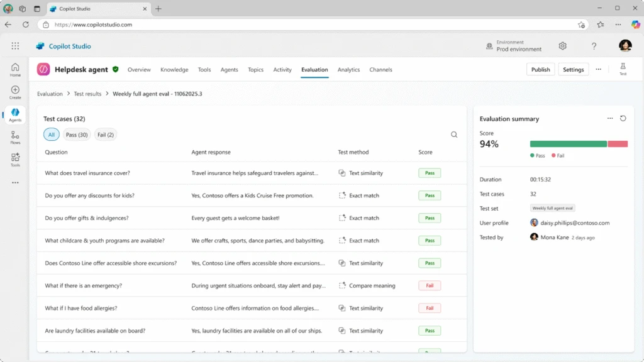Select the All filter pill
This screenshot has height=362, width=644.
tap(51, 134)
